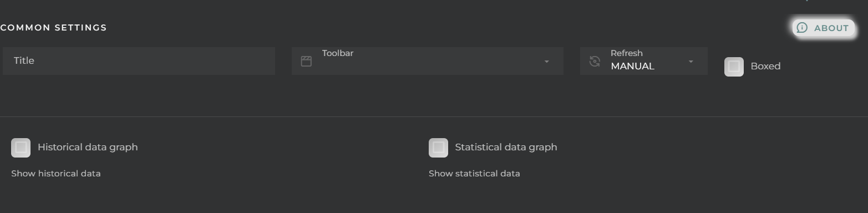Image resolution: width=868 pixels, height=213 pixels.
Task: Open the Refresh MANUAL dropdown
Action: [x=644, y=61]
